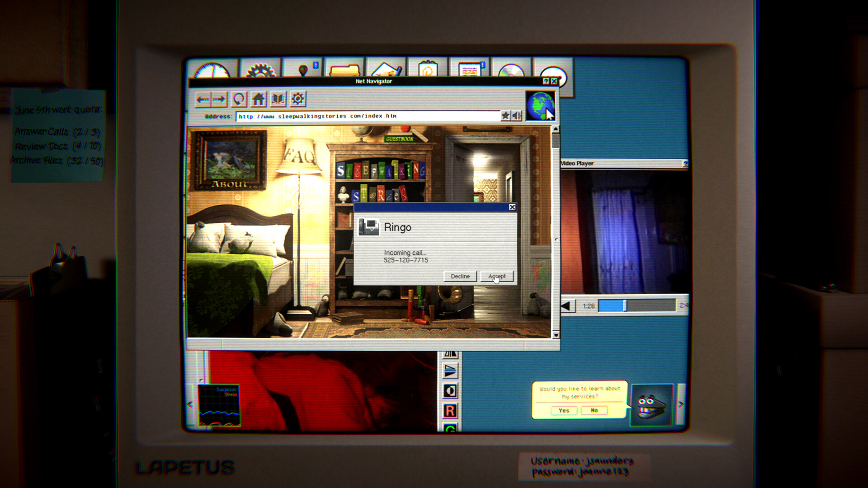The width and height of the screenshot is (868, 488).
Task: Answer No to the assistant prompt
Action: [x=594, y=410]
